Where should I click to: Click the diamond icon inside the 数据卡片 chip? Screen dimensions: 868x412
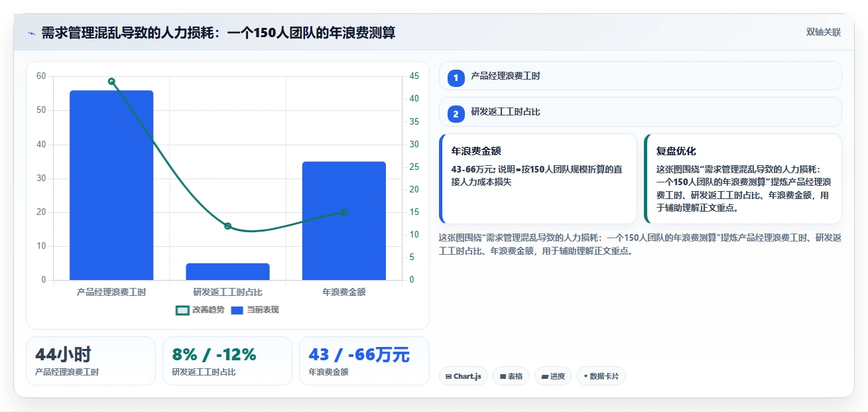[586, 376]
